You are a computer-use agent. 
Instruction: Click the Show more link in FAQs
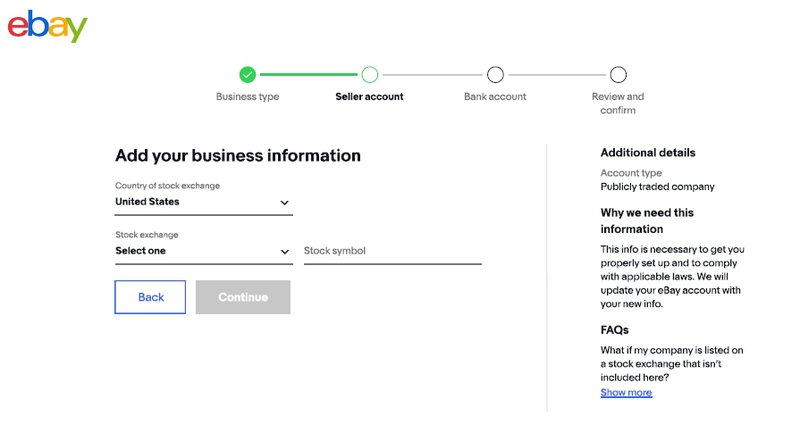tap(626, 392)
